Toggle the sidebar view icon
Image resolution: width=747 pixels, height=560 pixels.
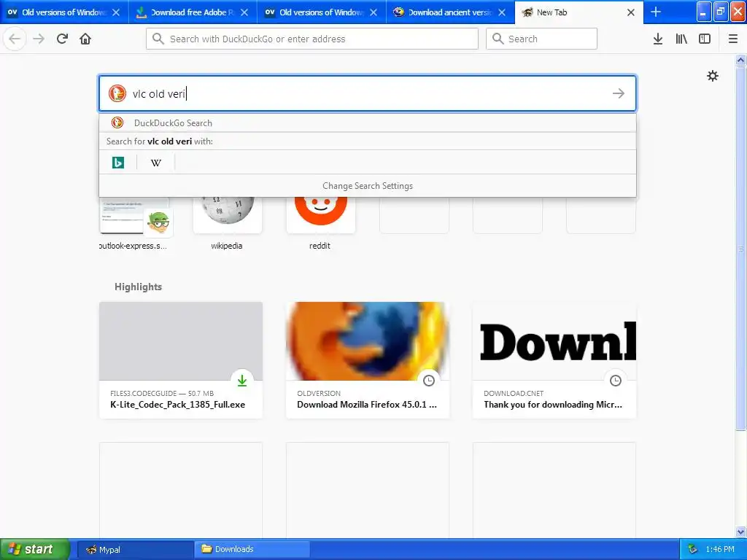(705, 39)
